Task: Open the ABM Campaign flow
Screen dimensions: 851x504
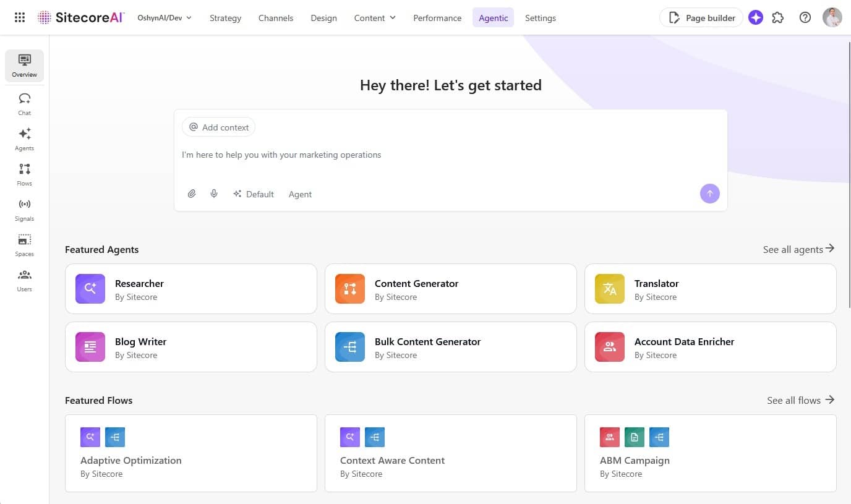Action: click(711, 453)
